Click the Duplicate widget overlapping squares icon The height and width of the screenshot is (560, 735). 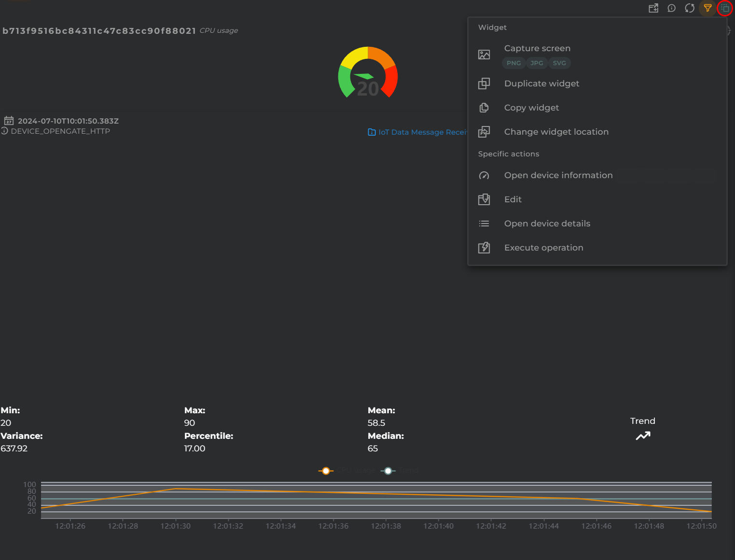[x=484, y=84]
